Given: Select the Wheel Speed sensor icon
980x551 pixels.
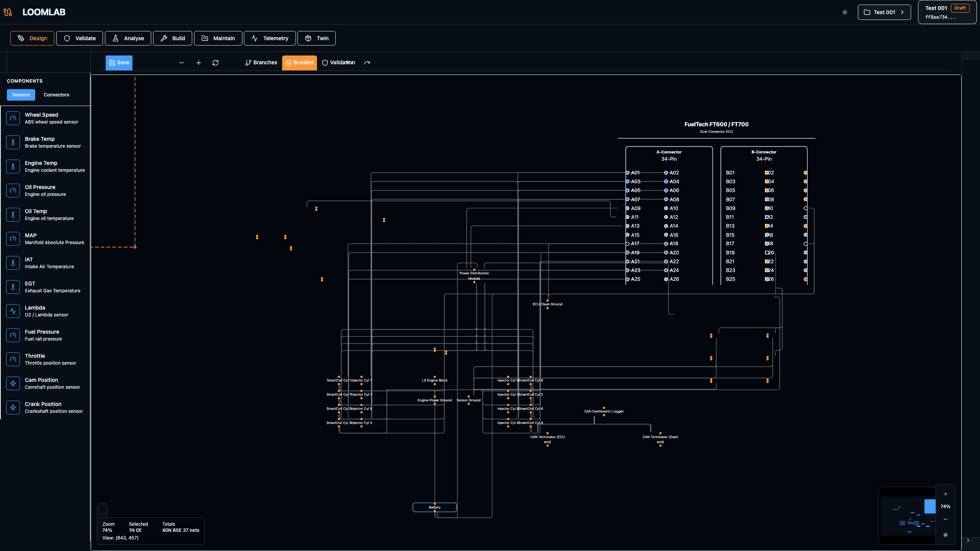Looking at the screenshot, I should (13, 118).
